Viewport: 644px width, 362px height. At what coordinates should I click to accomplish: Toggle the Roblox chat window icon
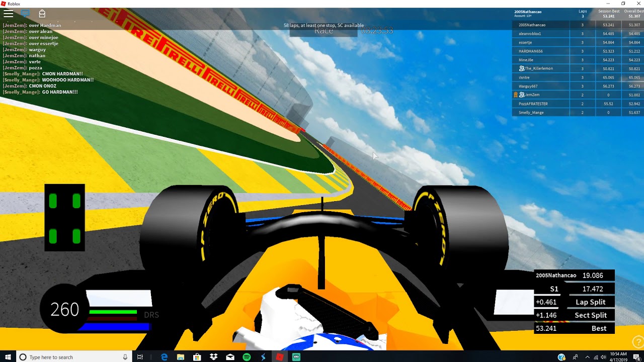point(25,14)
